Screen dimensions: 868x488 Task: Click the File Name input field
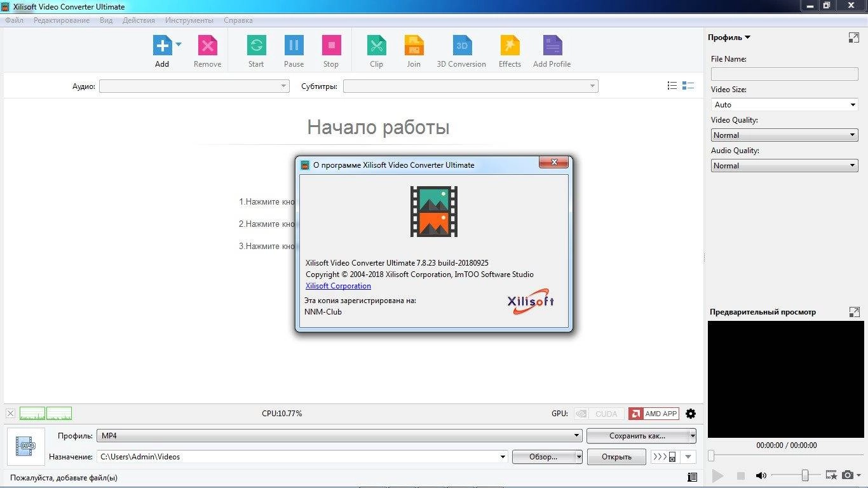[x=785, y=74]
